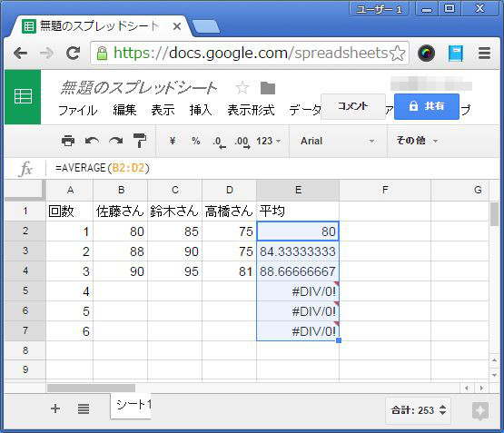The height and width of the screenshot is (433, 504).
Task: Apply yen currency format
Action: tap(173, 141)
